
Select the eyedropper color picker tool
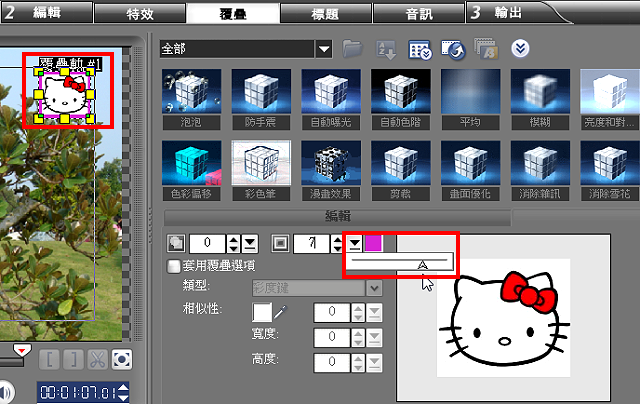point(280,312)
